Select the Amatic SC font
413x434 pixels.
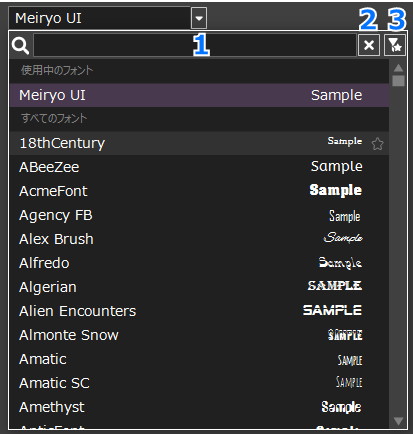(x=199, y=383)
